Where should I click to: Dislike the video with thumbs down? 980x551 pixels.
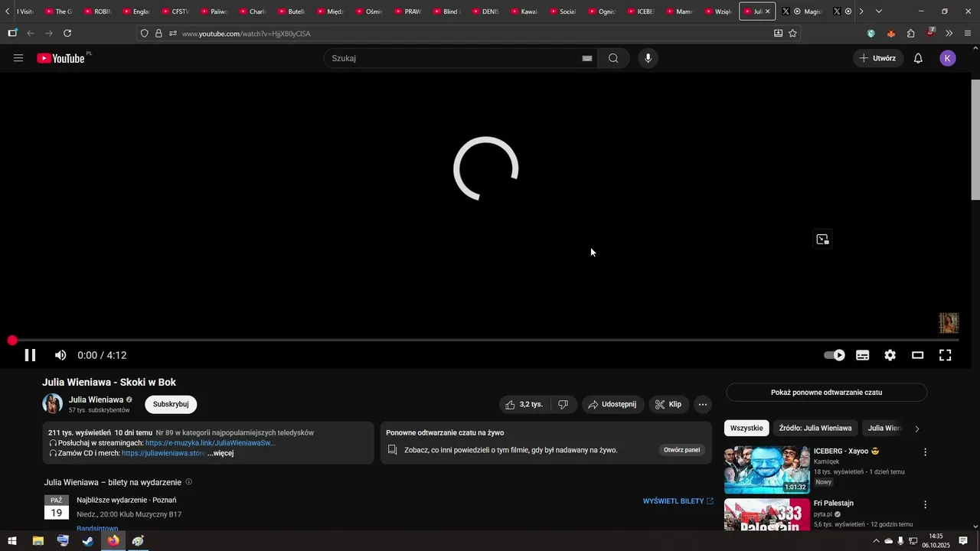[x=563, y=404]
